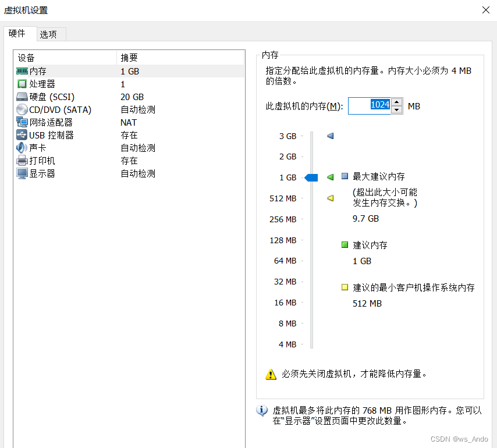497x448 pixels.
Task: Click the yellow 建议的最小客户机操作系统内存 legend square
Action: click(x=345, y=287)
